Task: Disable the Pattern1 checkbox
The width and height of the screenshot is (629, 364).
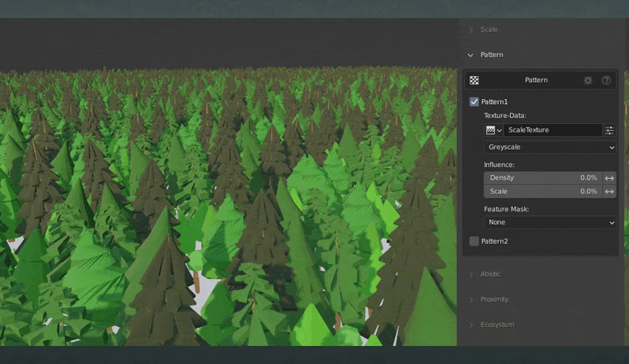Action: tap(474, 102)
